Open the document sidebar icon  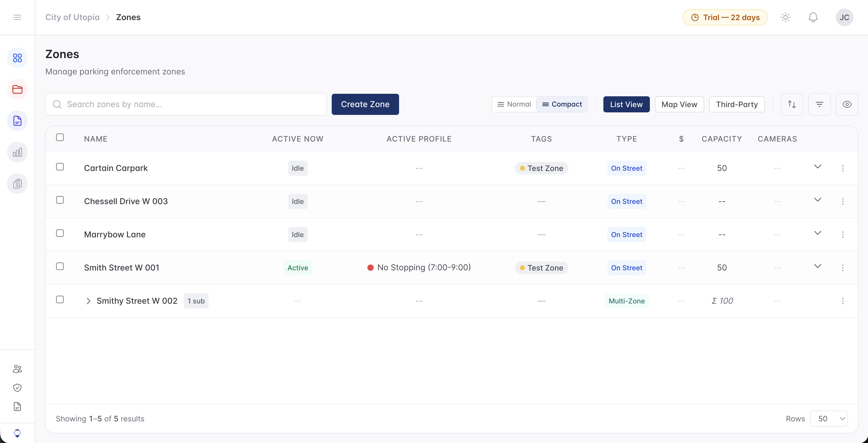pos(17,121)
